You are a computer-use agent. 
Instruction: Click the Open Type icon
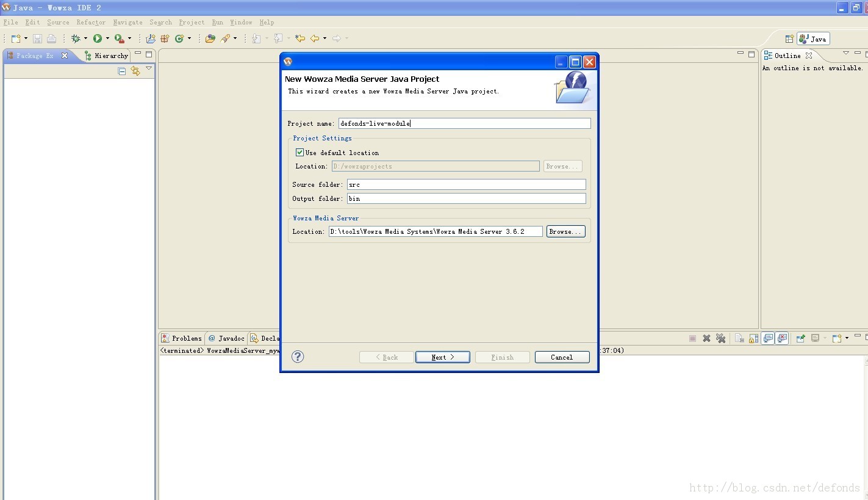pyautogui.click(x=210, y=38)
